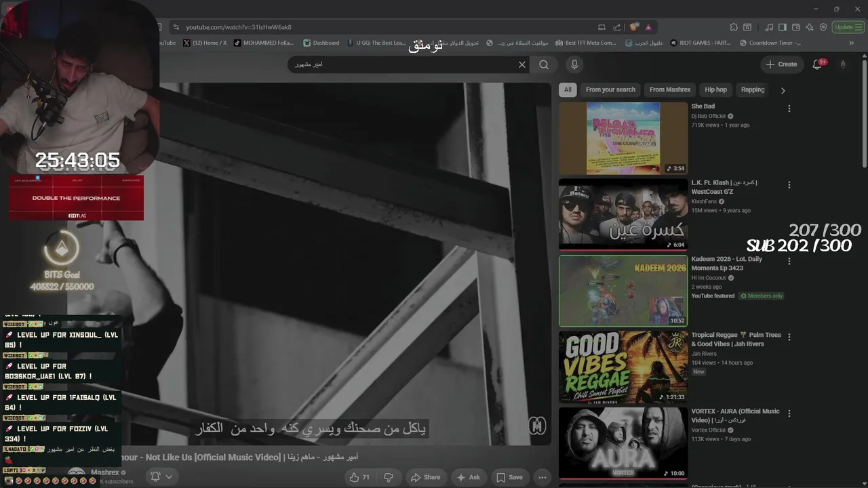Image resolution: width=868 pixels, height=488 pixels.
Task: Open the X Home bookmark
Action: click(205, 43)
